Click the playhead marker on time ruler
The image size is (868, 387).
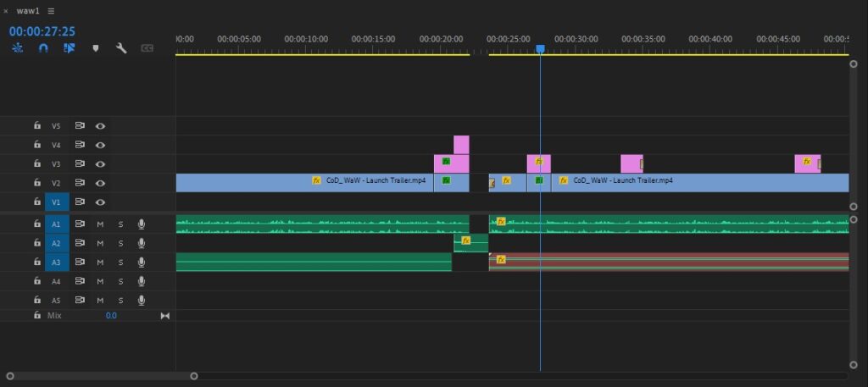pyautogui.click(x=540, y=49)
